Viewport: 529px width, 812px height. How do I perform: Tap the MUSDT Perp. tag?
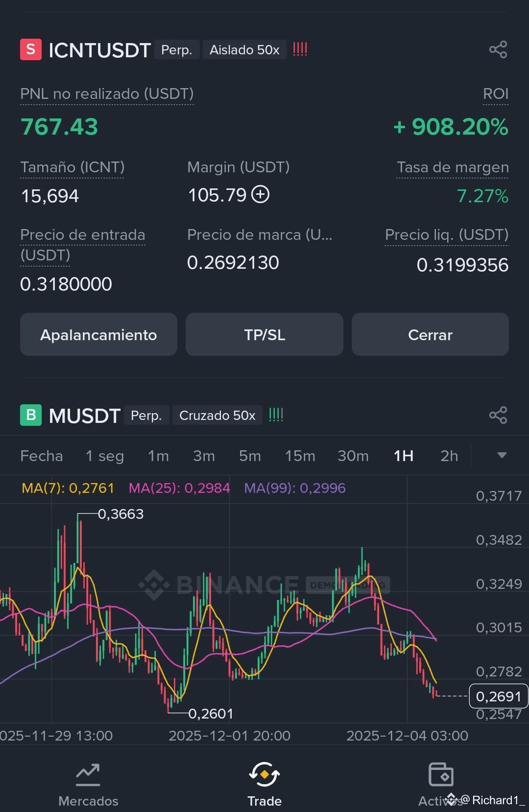coord(146,415)
